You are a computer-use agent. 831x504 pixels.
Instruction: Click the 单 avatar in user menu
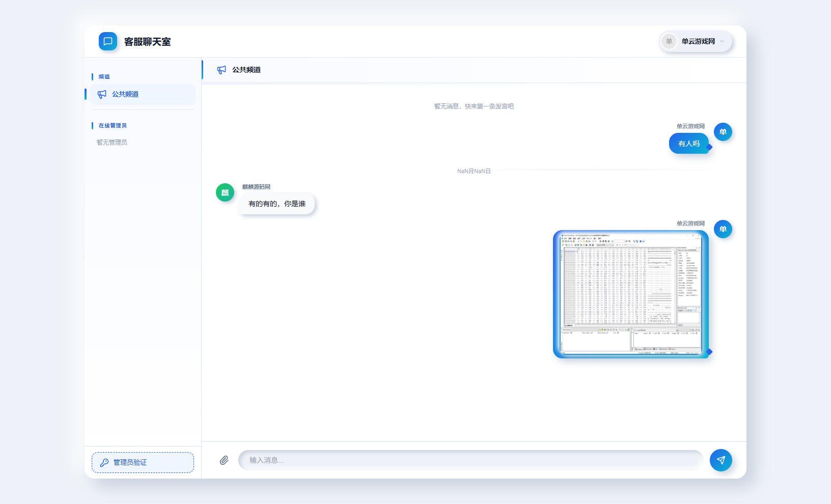coord(669,41)
